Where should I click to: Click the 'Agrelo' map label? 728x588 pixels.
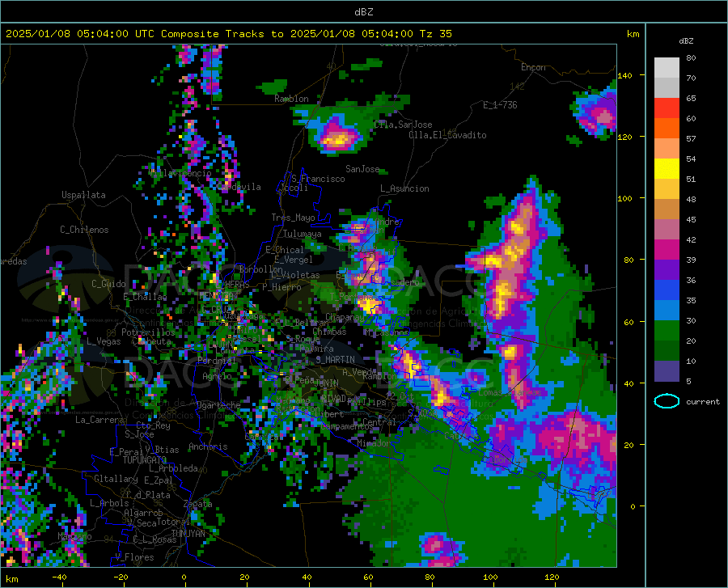[x=217, y=376]
